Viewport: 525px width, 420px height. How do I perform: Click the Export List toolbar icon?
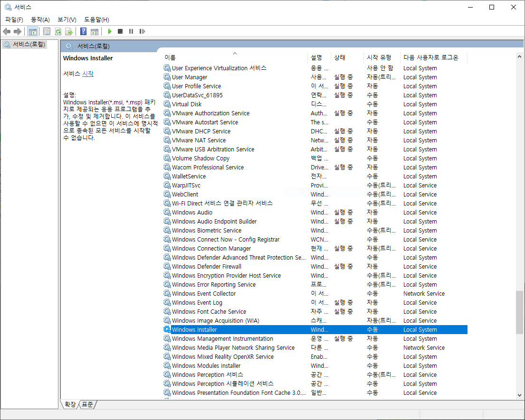(x=69, y=31)
